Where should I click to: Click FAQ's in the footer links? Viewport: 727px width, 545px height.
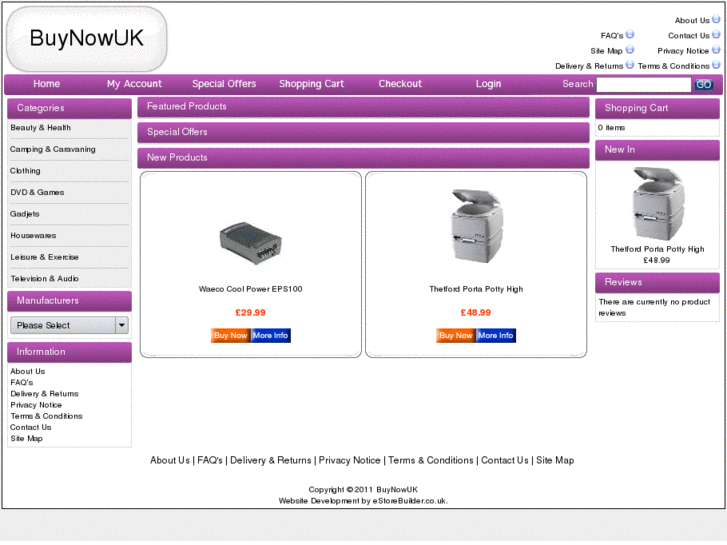tap(210, 461)
